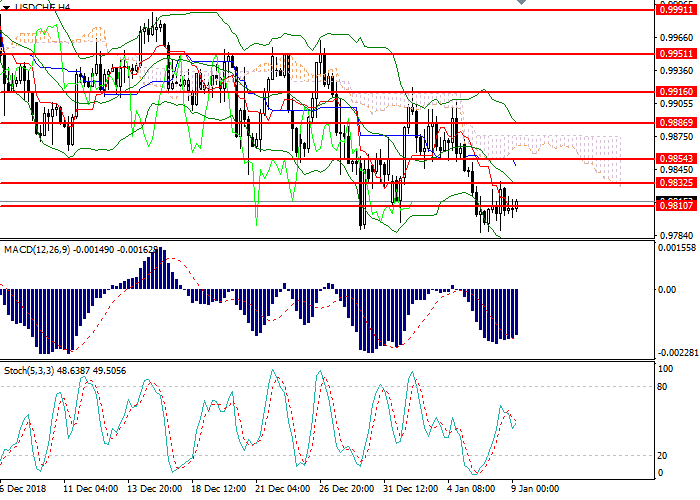The width and height of the screenshot is (700, 500).
Task: Select the 0.98869 red price label
Action: point(675,123)
